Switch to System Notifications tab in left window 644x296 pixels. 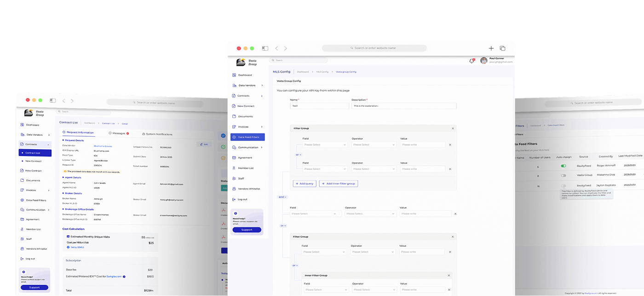point(157,134)
